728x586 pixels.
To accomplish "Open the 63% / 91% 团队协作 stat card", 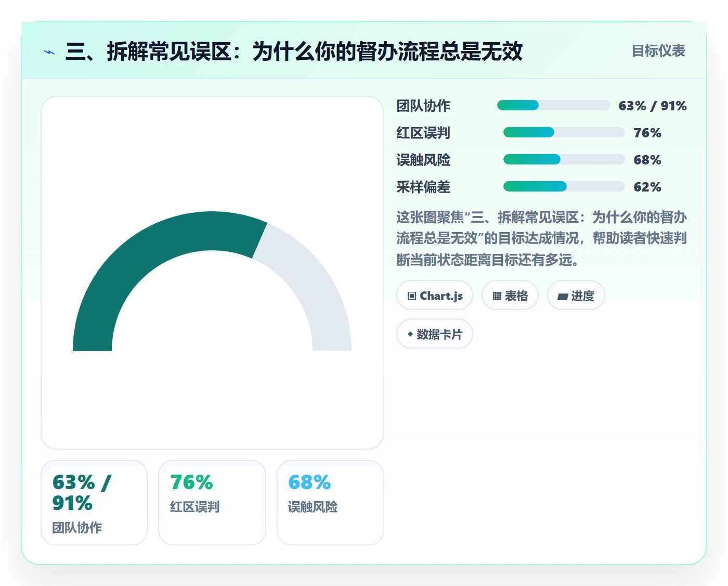I will (94, 503).
